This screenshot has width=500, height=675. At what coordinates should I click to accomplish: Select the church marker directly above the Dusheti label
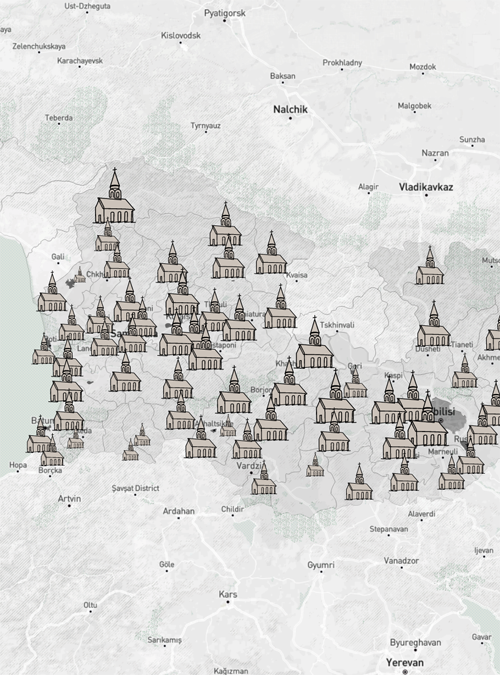coord(434,324)
